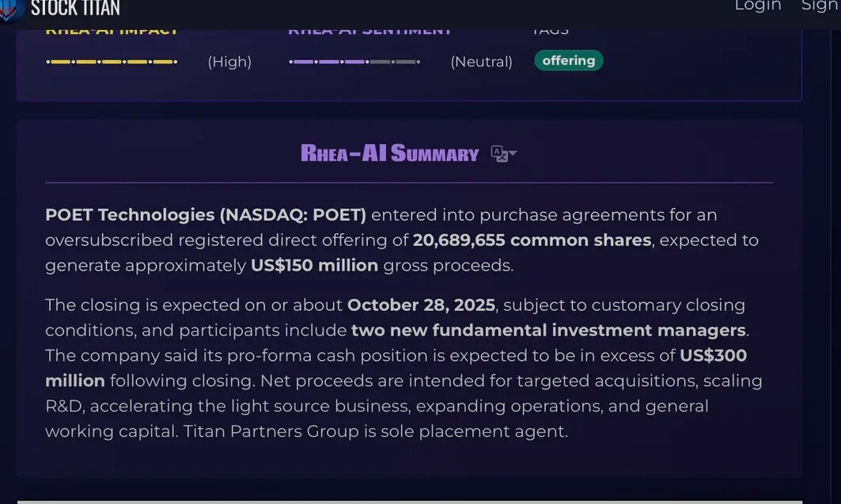Select the Rhea-AI Summary heading
The image size is (841, 504).
[389, 153]
